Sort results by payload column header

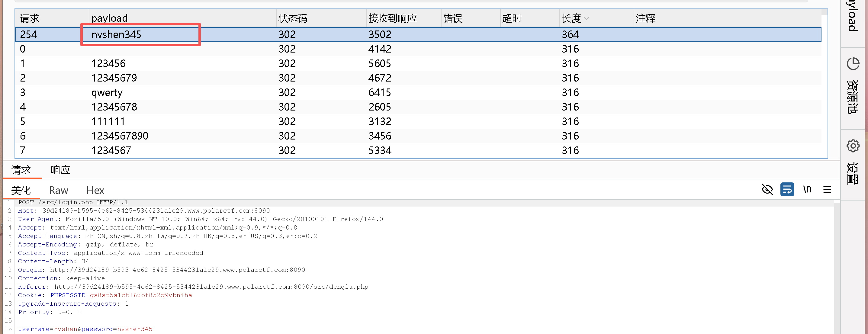pos(109,18)
